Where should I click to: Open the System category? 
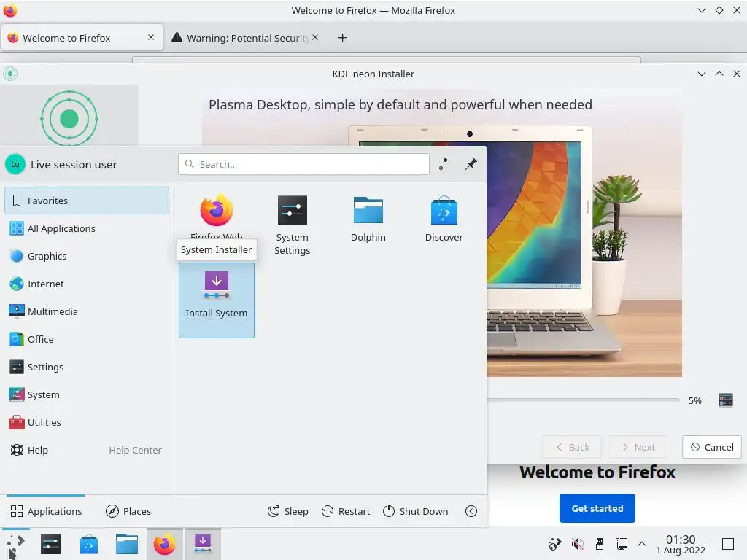coord(87,394)
